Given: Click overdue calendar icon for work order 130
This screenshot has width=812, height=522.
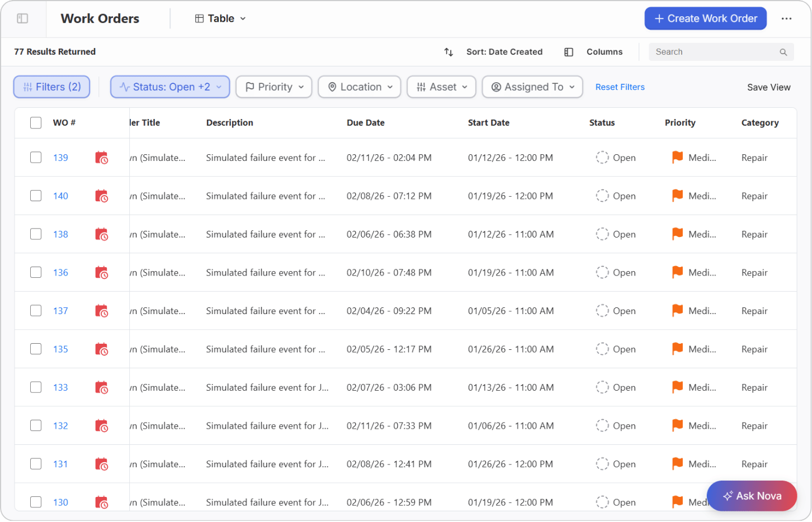Looking at the screenshot, I should [x=101, y=502].
